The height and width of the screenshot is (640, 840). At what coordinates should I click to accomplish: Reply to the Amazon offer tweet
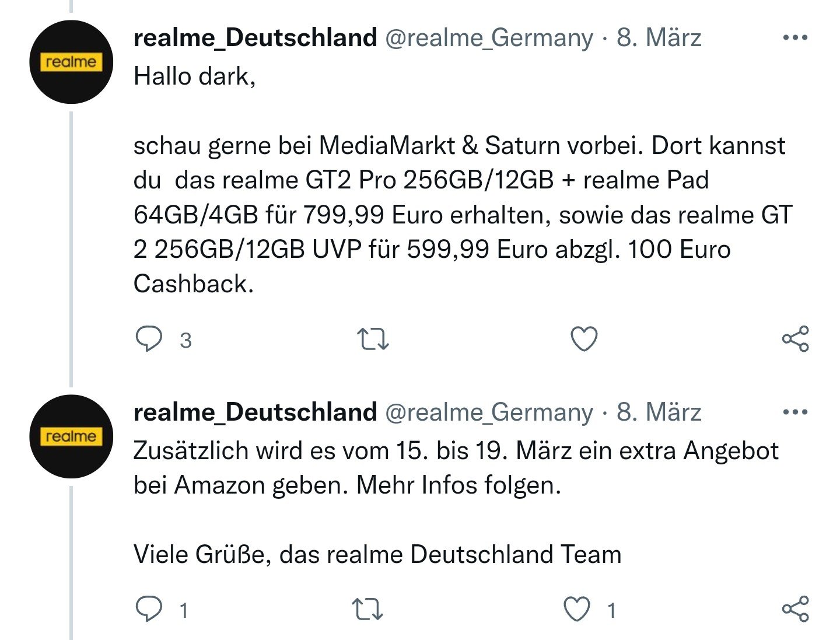pos(149,609)
